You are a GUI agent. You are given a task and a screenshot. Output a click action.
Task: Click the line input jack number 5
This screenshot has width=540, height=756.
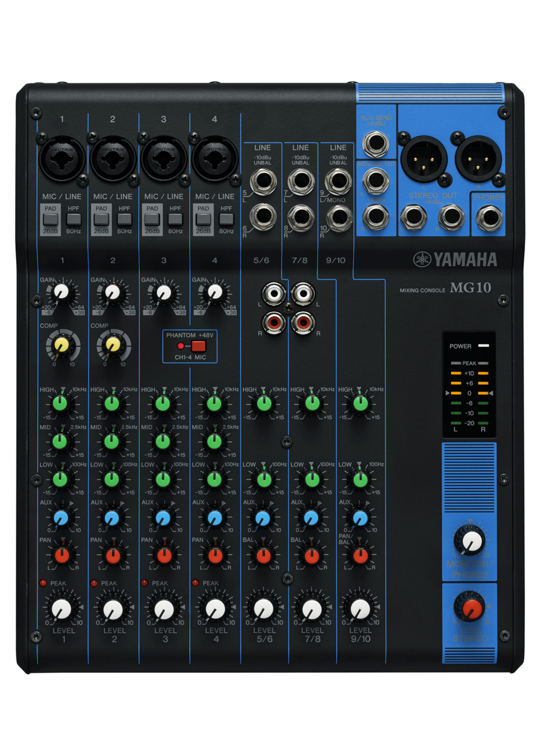point(263,182)
